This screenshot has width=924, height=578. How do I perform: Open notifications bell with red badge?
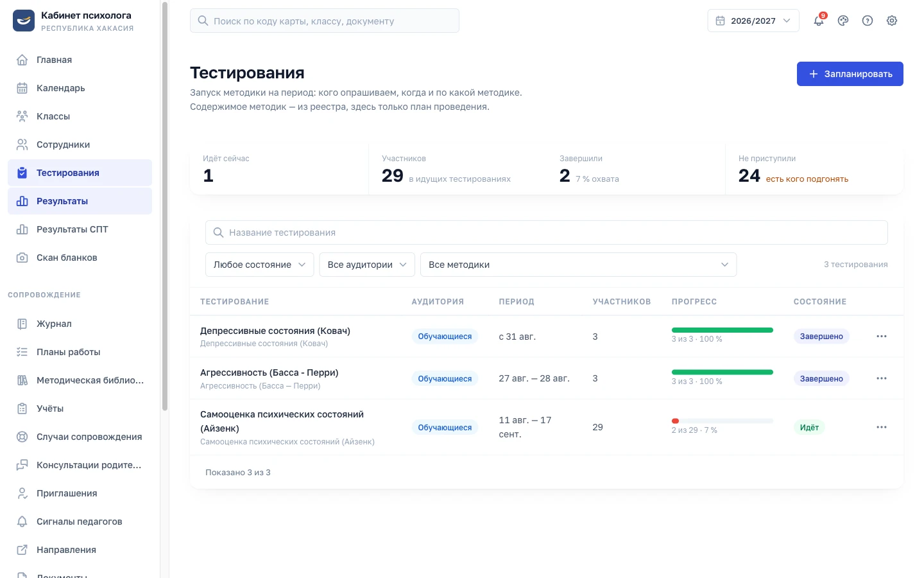pyautogui.click(x=819, y=21)
